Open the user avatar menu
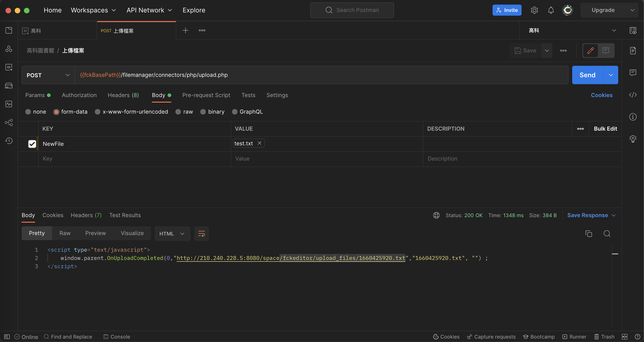Viewport: 644px width, 342px height. [568, 10]
